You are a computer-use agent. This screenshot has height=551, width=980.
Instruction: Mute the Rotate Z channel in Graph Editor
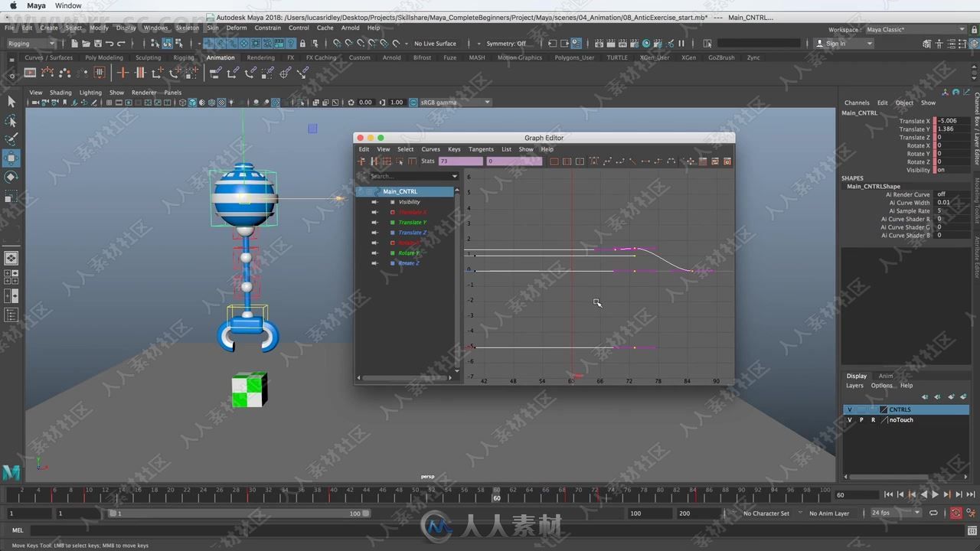374,263
